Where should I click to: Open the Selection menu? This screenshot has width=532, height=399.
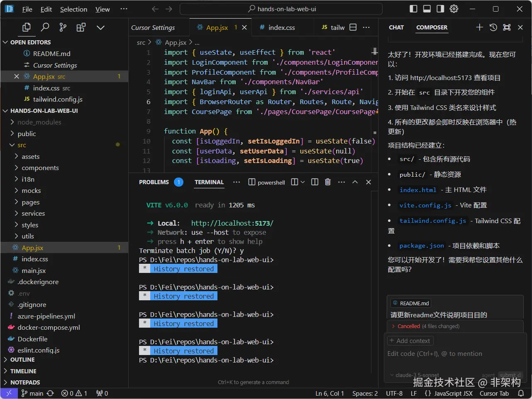(73, 9)
